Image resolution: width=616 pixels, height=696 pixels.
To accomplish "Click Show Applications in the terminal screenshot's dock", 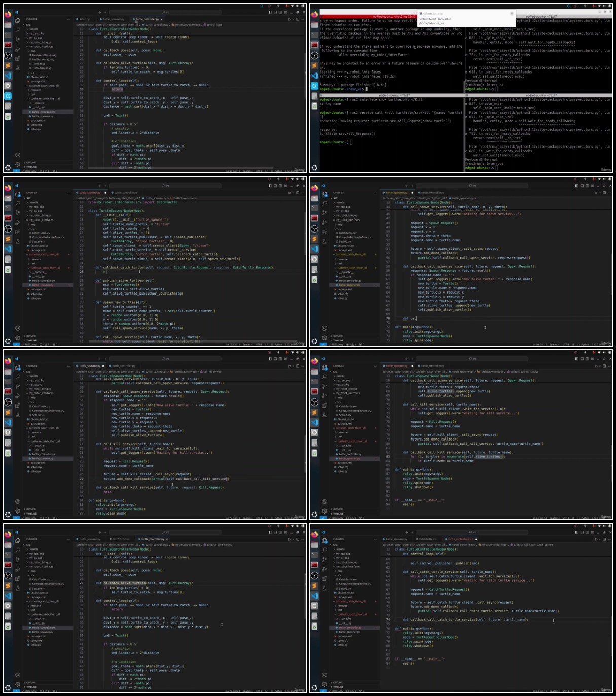I will (314, 167).
